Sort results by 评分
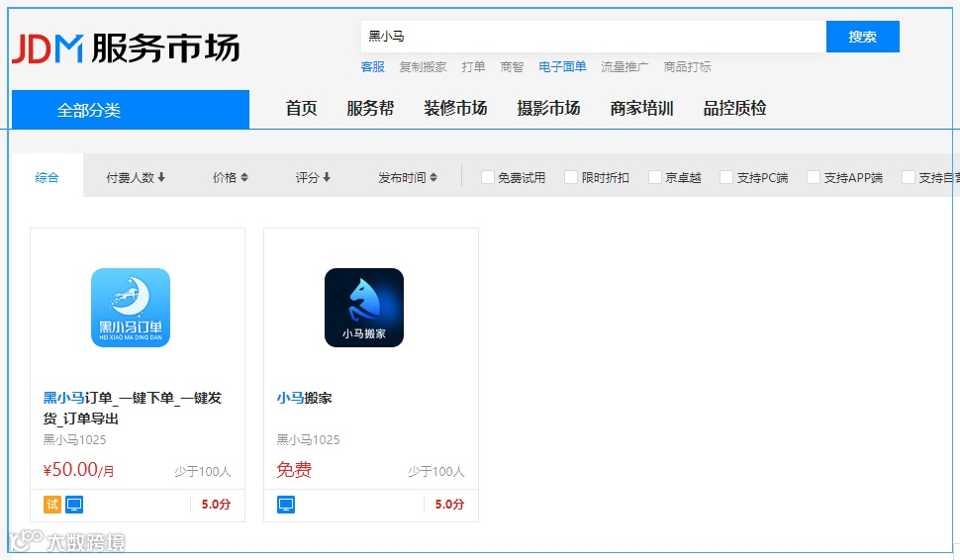 click(x=313, y=177)
